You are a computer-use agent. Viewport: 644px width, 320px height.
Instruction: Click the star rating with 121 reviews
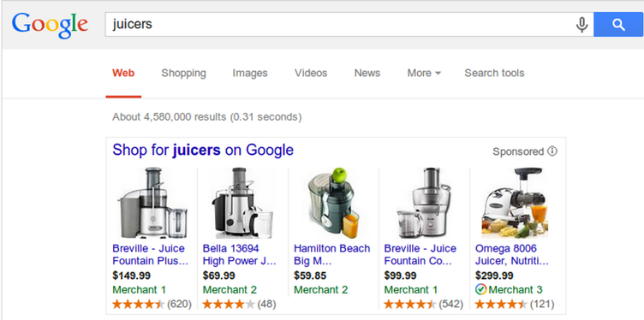501,305
